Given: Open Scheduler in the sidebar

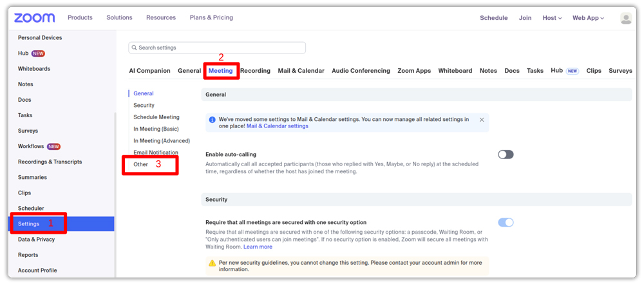Looking at the screenshot, I should [x=31, y=209].
